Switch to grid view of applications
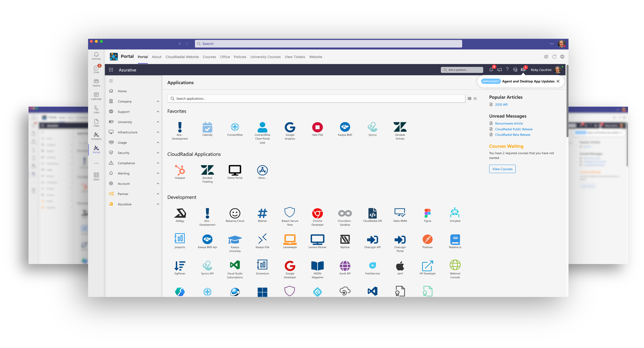Screen dimensions: 644x348 (x=469, y=98)
